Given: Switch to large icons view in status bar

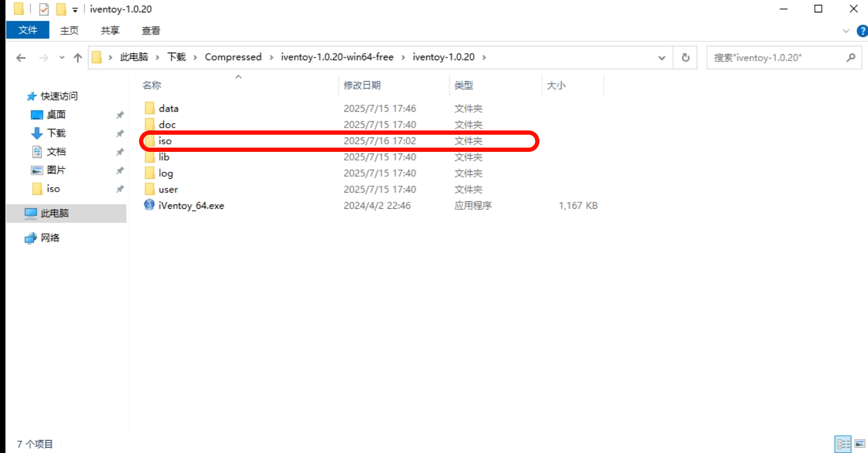Looking at the screenshot, I should tap(859, 444).
